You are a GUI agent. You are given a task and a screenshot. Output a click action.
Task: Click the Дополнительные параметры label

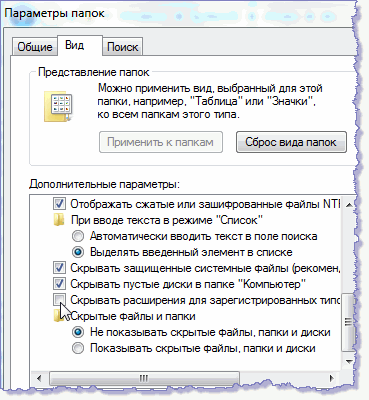[104, 184]
